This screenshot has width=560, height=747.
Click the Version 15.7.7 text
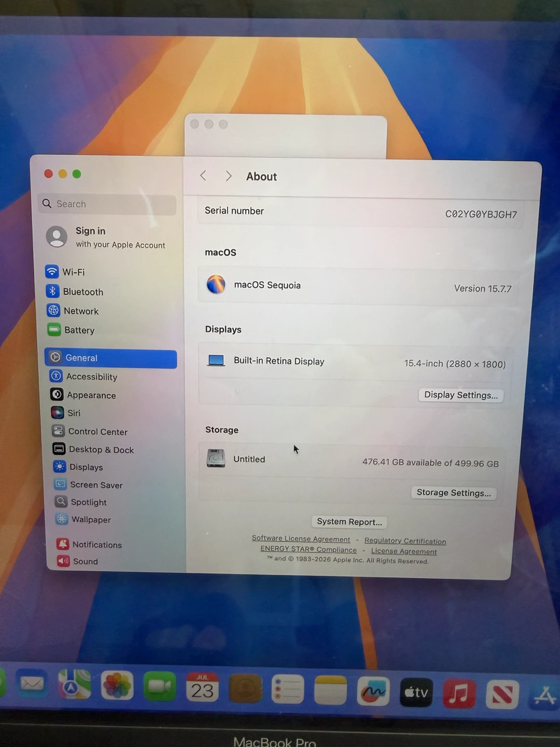pos(483,288)
